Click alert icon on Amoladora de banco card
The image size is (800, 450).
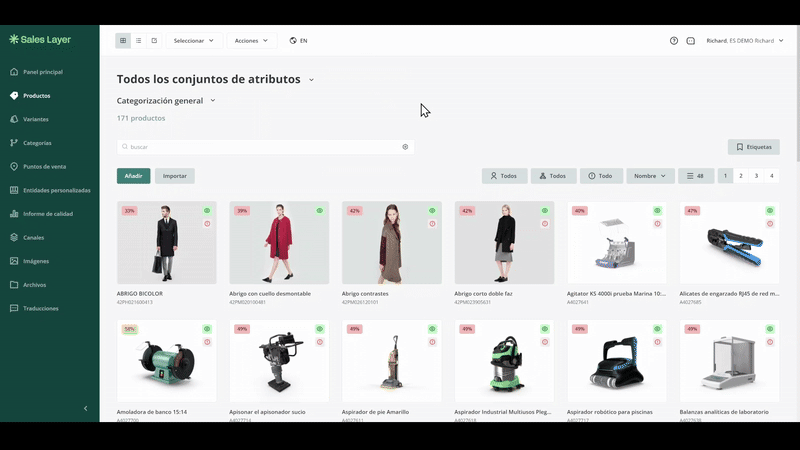coord(207,342)
